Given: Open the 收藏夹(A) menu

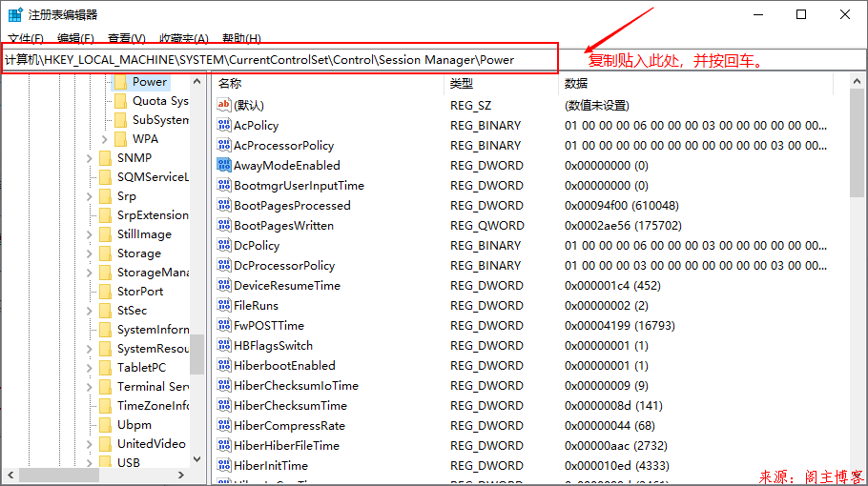Looking at the screenshot, I should click(x=184, y=38).
